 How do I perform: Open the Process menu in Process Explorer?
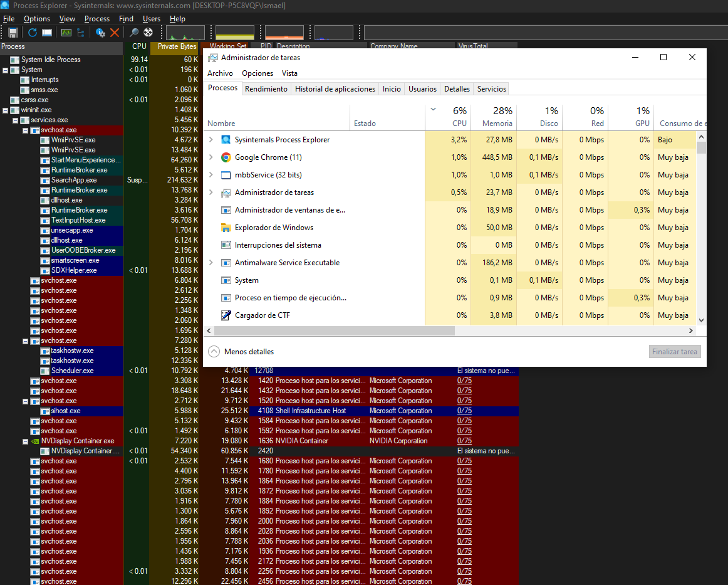(96, 19)
